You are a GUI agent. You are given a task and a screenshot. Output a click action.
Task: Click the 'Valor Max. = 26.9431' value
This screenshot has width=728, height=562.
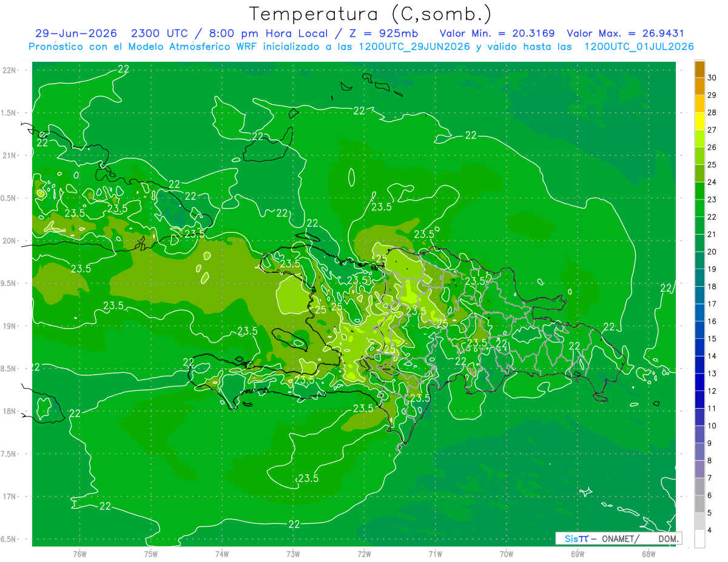coord(625,33)
